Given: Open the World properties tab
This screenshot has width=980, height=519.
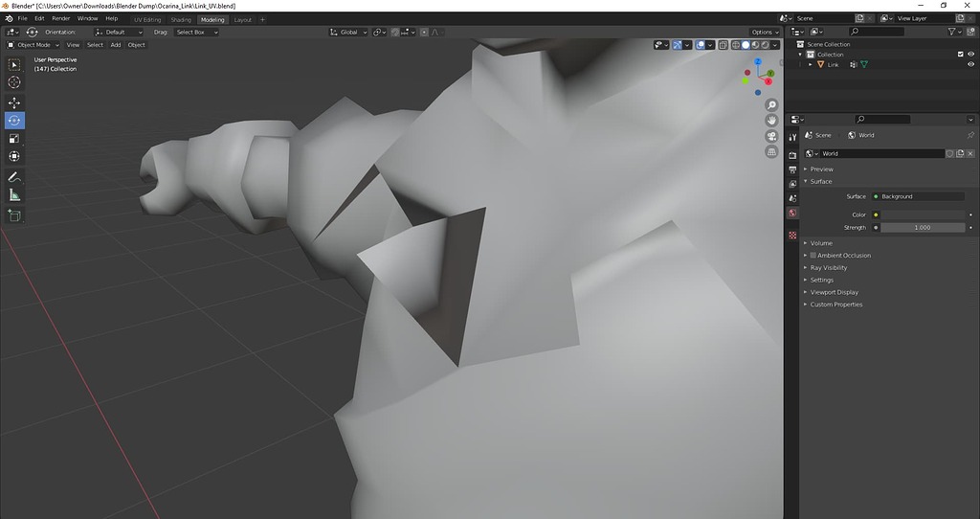Looking at the screenshot, I should (x=792, y=214).
